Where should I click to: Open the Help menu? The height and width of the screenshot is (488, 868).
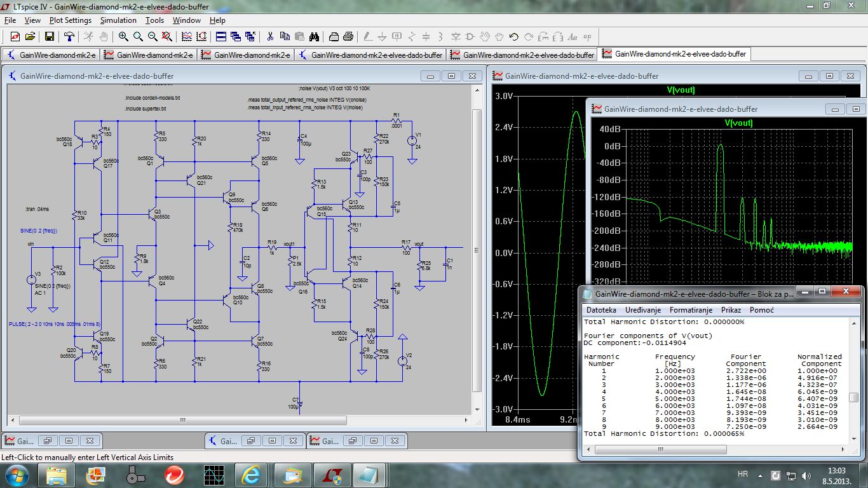pyautogui.click(x=217, y=20)
